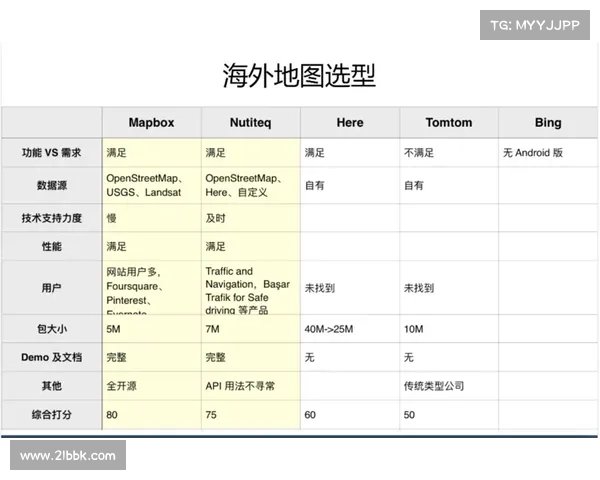Click Here's '满足' in the 功能 VS 需求 row

tap(315, 153)
